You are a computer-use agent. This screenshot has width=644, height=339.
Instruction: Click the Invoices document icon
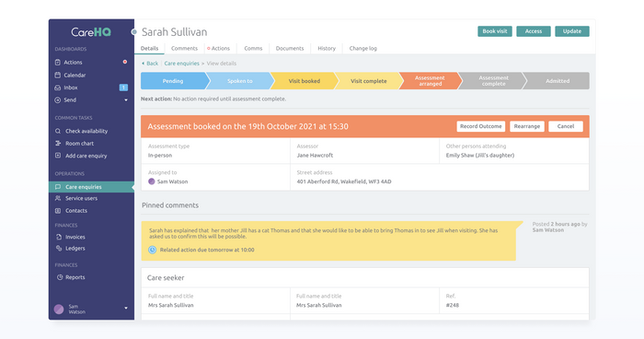[x=59, y=237]
